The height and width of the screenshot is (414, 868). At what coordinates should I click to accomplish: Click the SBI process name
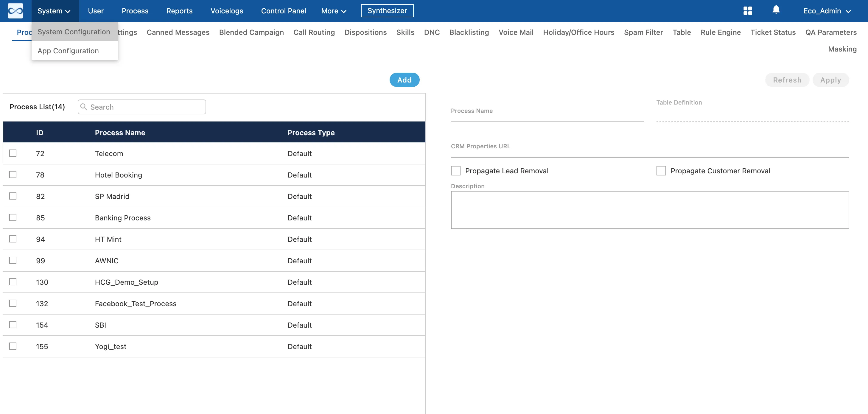coord(100,325)
